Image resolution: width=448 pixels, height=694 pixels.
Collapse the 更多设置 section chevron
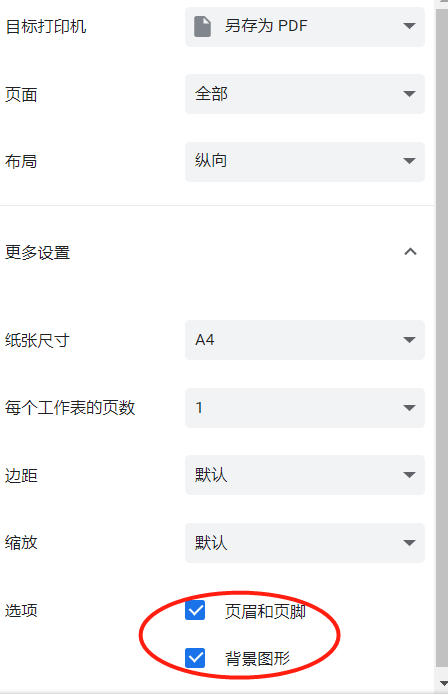tap(410, 252)
